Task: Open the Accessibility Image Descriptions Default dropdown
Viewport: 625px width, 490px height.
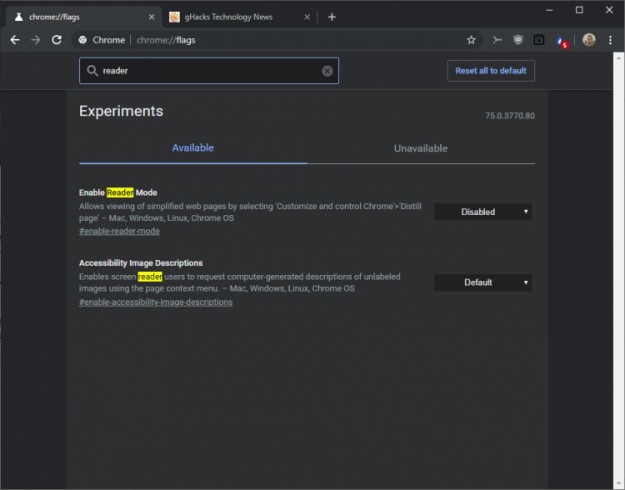Action: tap(483, 283)
